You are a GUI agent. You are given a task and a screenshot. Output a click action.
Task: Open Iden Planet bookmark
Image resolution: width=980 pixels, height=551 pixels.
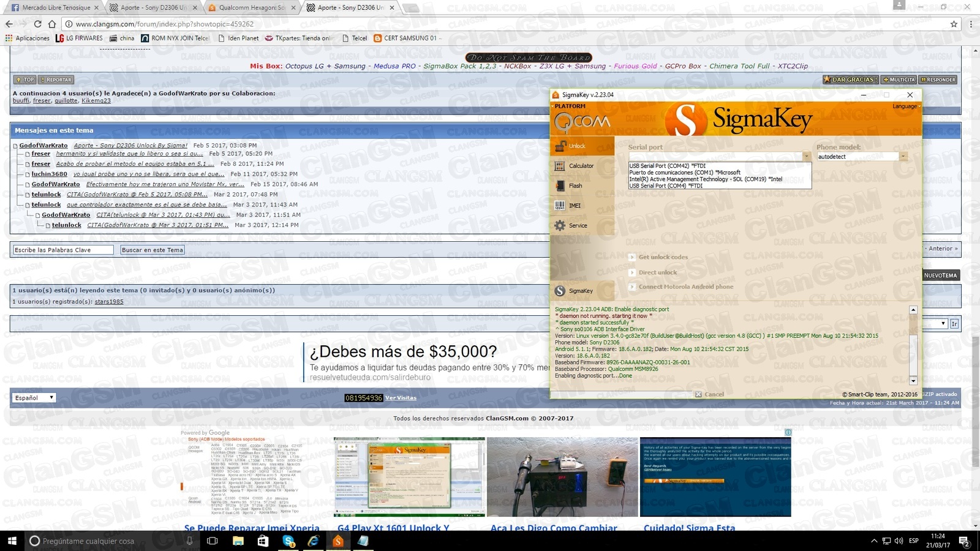point(238,38)
